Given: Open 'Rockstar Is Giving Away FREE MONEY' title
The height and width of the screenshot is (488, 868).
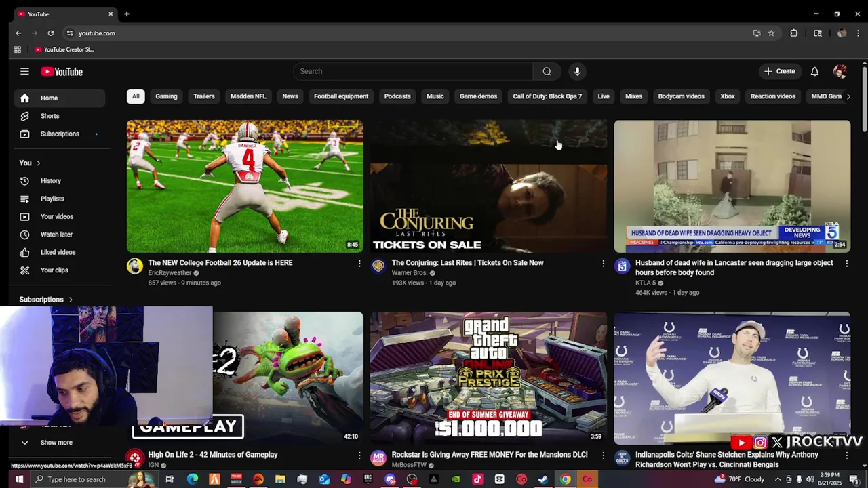Looking at the screenshot, I should [490, 455].
